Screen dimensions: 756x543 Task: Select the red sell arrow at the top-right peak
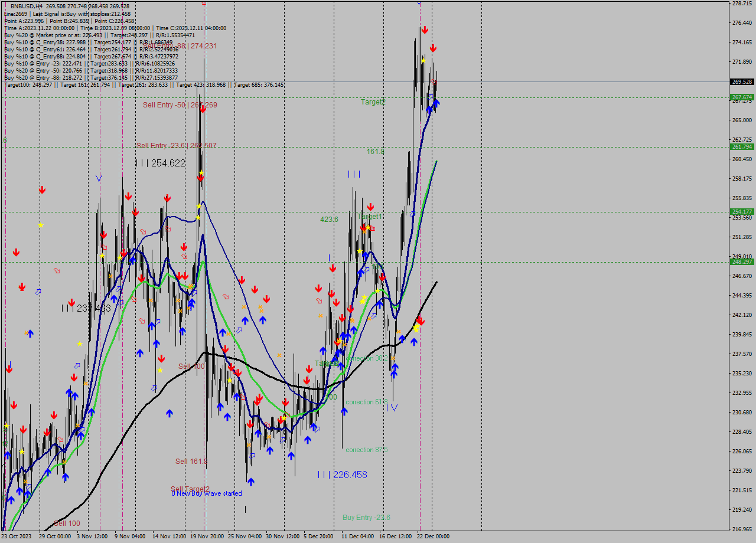tap(425, 28)
